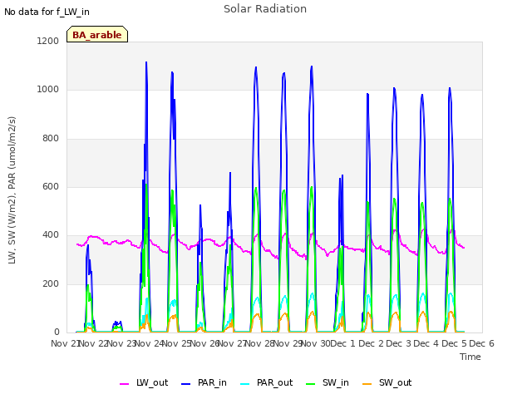
Task: Click the LW_out legend label
Action: point(152,382)
